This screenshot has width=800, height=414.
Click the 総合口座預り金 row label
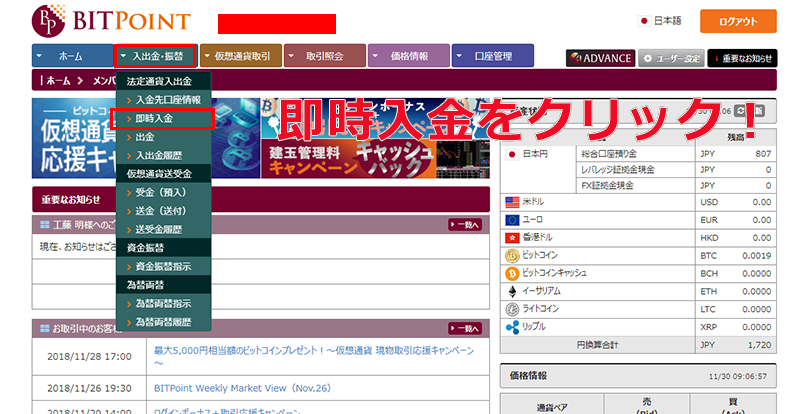609,154
